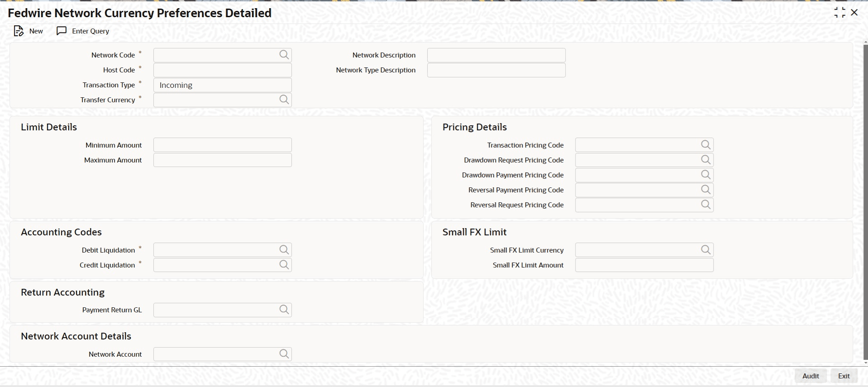Screen dimensions: 868x387
Task: Open Reversal Payment Pricing Code lookup
Action: [x=706, y=190]
